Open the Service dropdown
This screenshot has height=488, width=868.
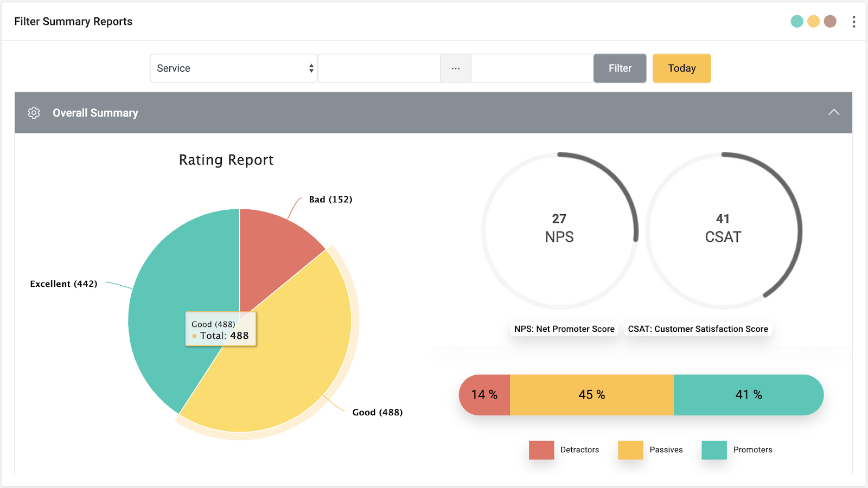click(233, 68)
